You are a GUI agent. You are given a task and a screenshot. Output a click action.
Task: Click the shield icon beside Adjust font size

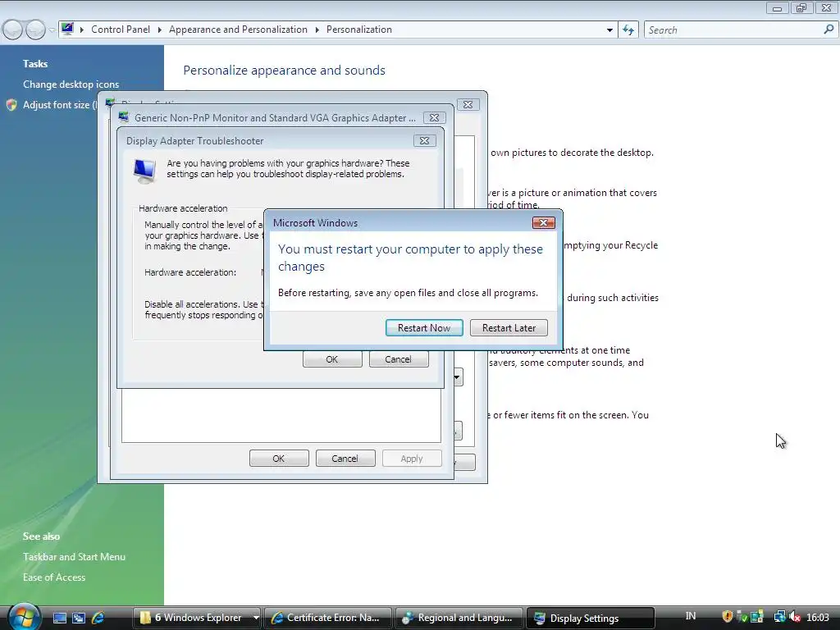pyautogui.click(x=11, y=105)
